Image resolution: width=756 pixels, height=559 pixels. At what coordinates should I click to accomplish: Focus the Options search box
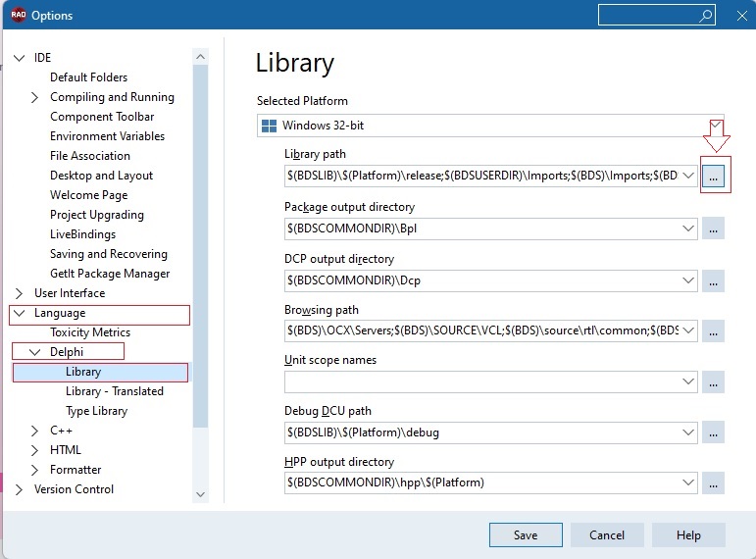tap(657, 15)
